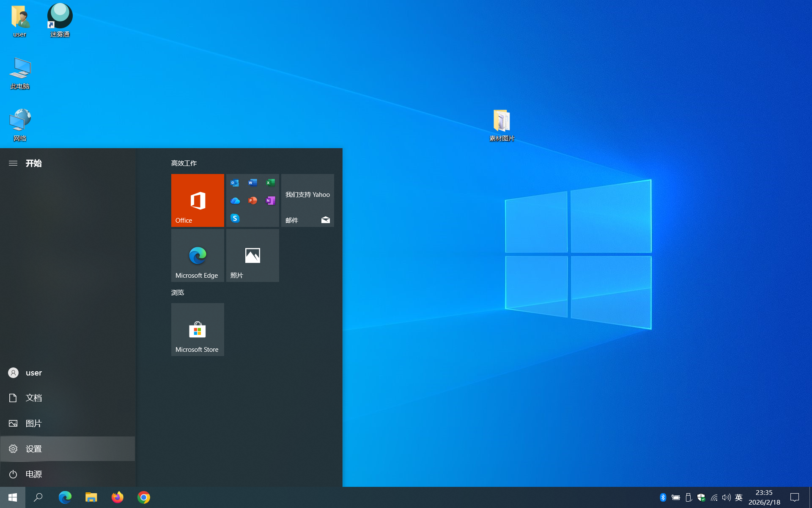Open File Explorer from the taskbar
Image resolution: width=812 pixels, height=508 pixels.
click(91, 497)
